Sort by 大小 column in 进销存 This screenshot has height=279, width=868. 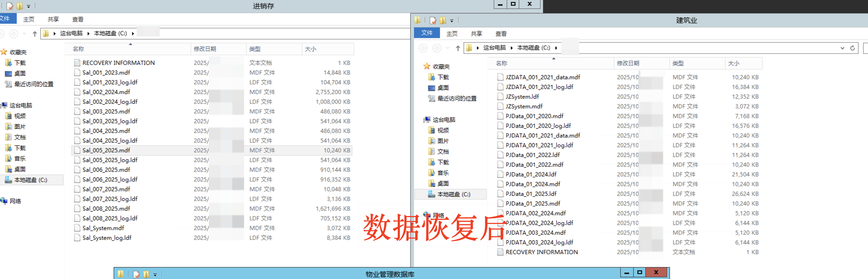(310, 49)
